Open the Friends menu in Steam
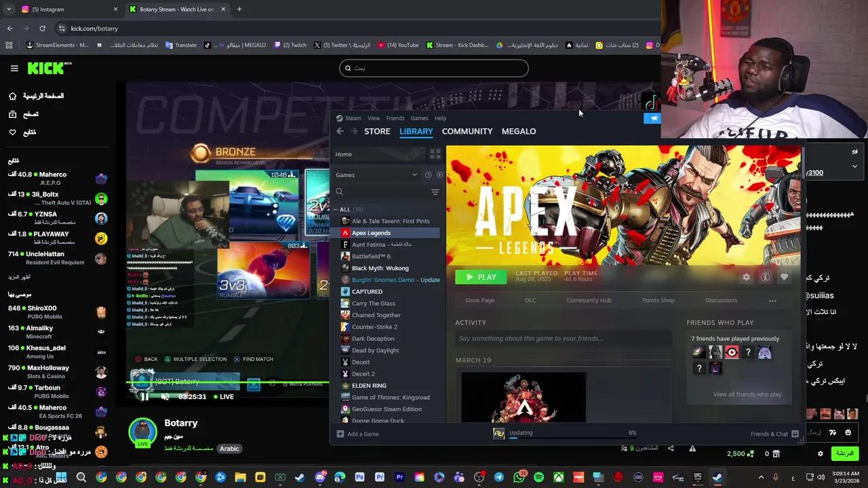The width and height of the screenshot is (868, 488). pyautogui.click(x=395, y=118)
